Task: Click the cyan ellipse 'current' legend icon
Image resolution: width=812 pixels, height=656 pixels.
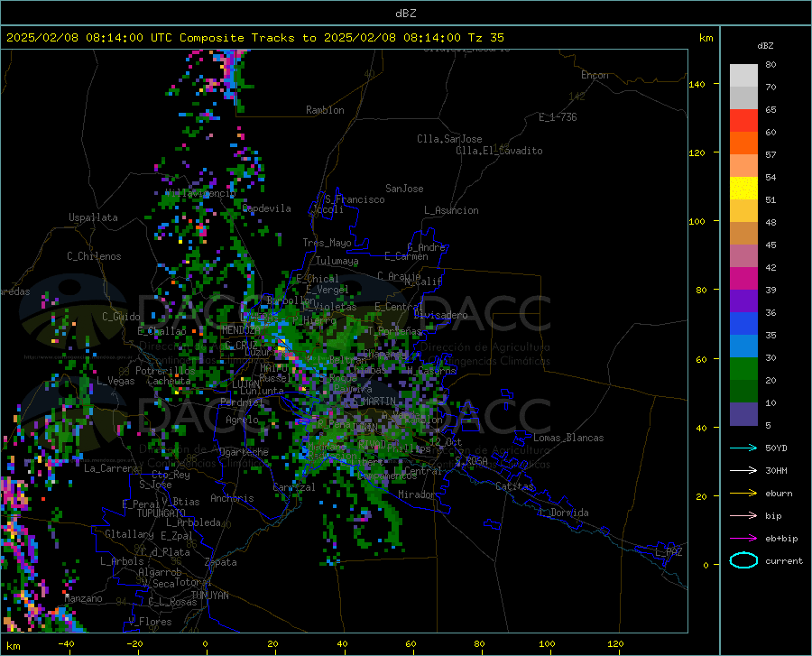Action: (x=743, y=560)
